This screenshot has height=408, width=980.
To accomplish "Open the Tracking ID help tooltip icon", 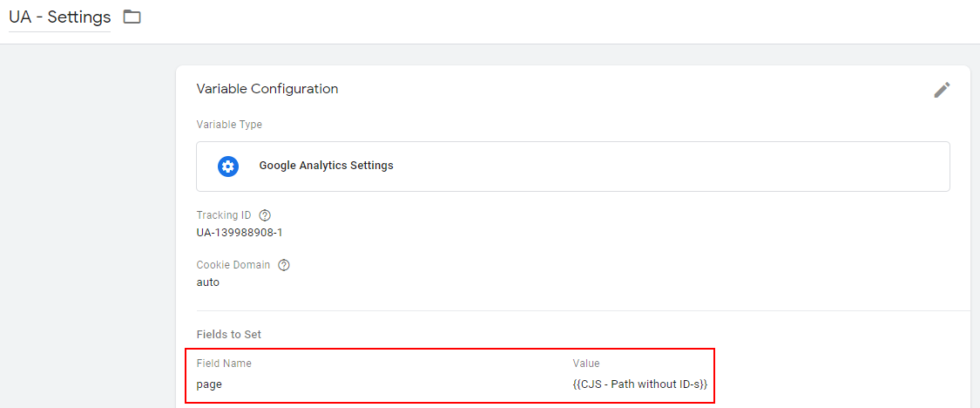I will coord(265,215).
